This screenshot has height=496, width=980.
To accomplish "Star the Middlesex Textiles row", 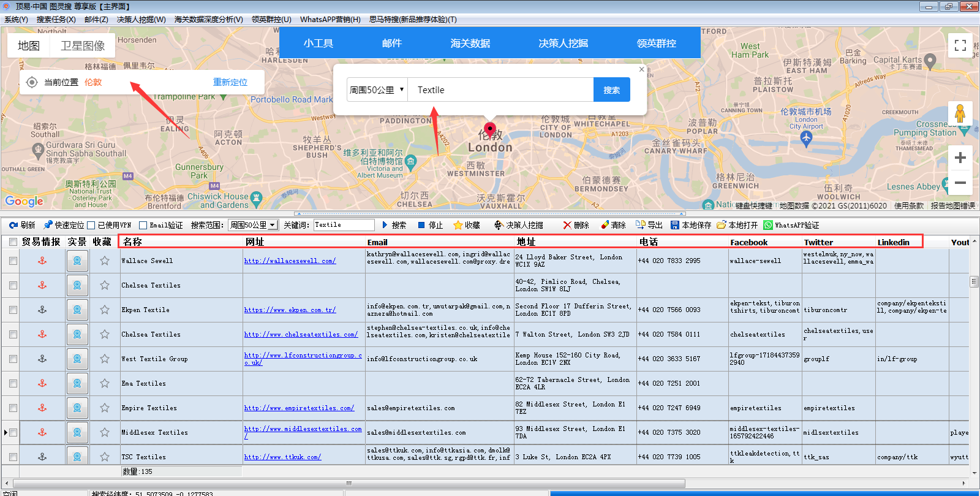I will [105, 432].
